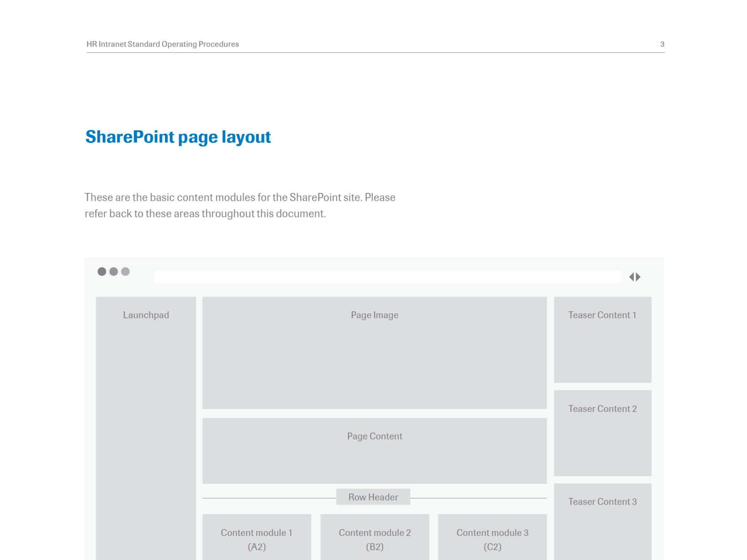Viewport: 747px width, 560px height.
Task: Click the left-pointing browser arrow
Action: (x=632, y=277)
